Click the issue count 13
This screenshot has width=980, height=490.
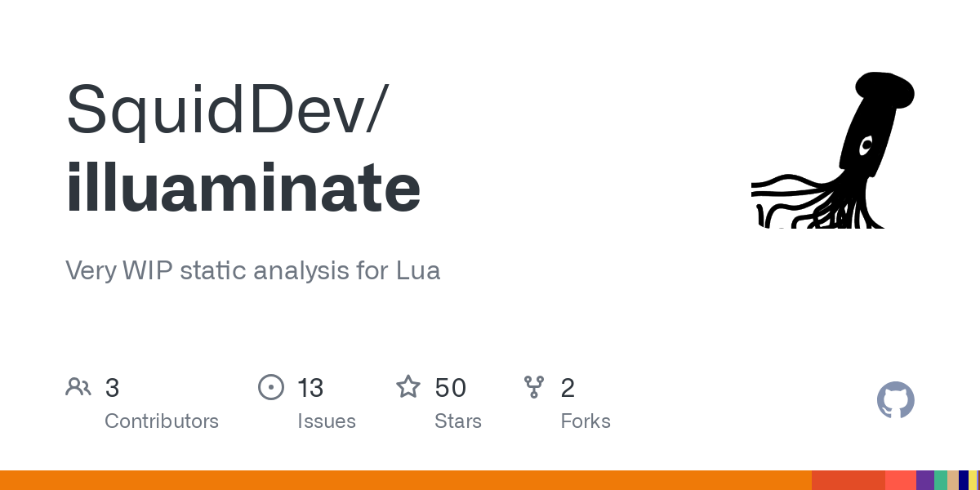coord(310,388)
